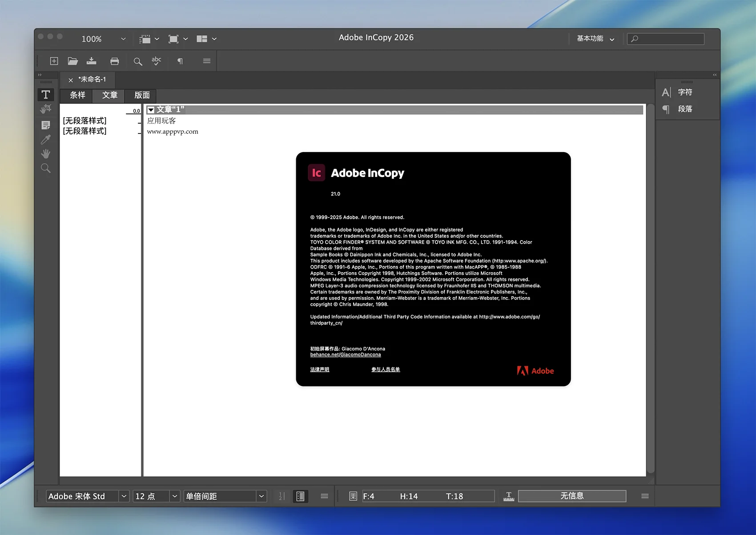The height and width of the screenshot is (535, 756).
Task: Select the Hand tool
Action: (x=45, y=154)
